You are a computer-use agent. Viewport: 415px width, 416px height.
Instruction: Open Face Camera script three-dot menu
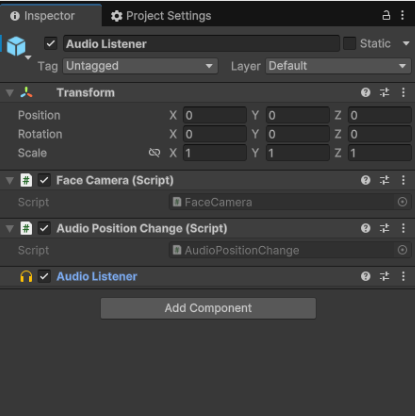(x=403, y=180)
